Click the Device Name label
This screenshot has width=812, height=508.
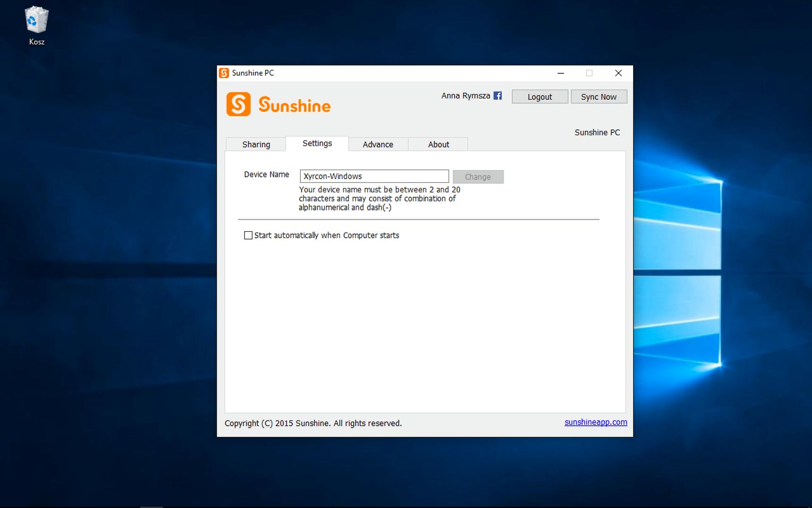point(266,174)
